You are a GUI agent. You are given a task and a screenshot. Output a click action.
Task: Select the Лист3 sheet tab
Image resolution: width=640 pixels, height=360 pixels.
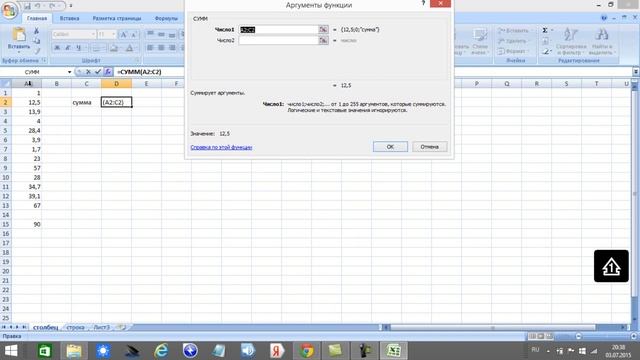[x=101, y=327]
